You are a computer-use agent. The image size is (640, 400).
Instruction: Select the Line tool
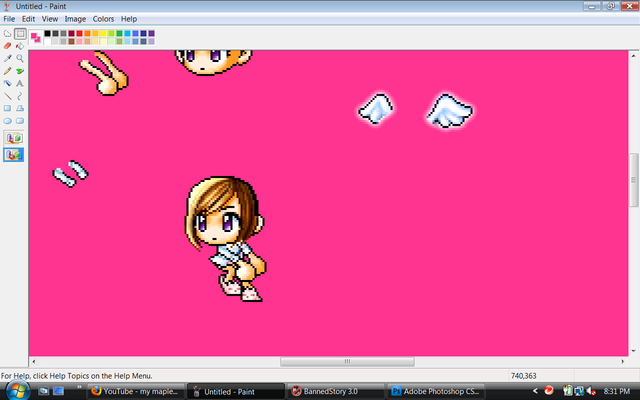pyautogui.click(x=7, y=96)
